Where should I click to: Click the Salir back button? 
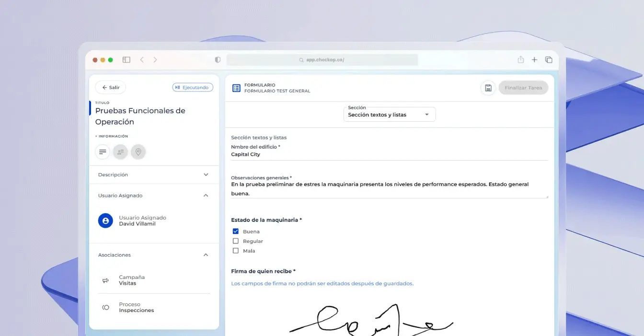111,88
